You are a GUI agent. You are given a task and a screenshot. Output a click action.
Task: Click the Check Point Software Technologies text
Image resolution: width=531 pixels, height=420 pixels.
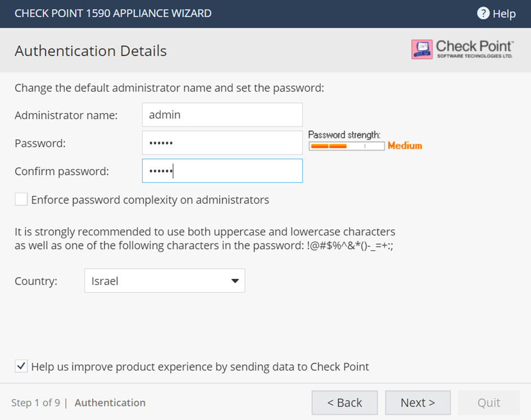[474, 49]
